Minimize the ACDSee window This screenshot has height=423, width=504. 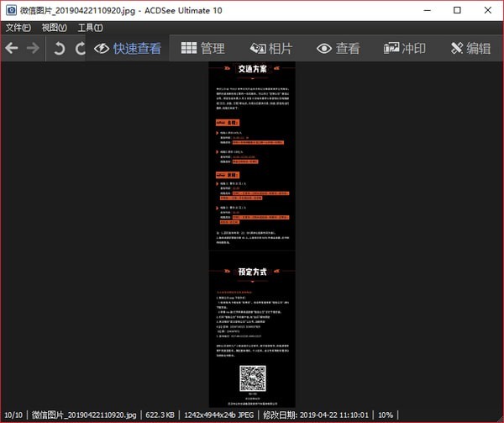click(428, 10)
